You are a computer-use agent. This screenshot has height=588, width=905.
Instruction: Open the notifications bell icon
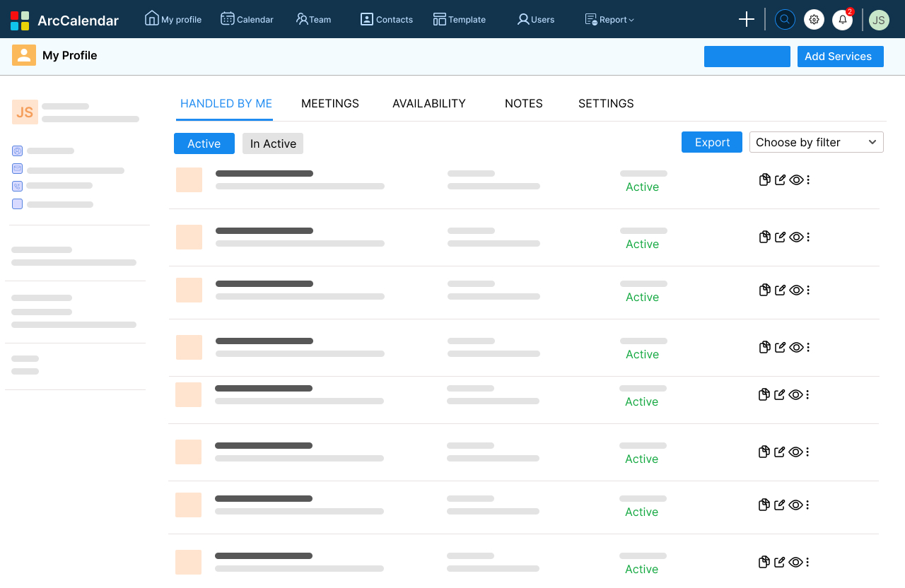coord(842,20)
